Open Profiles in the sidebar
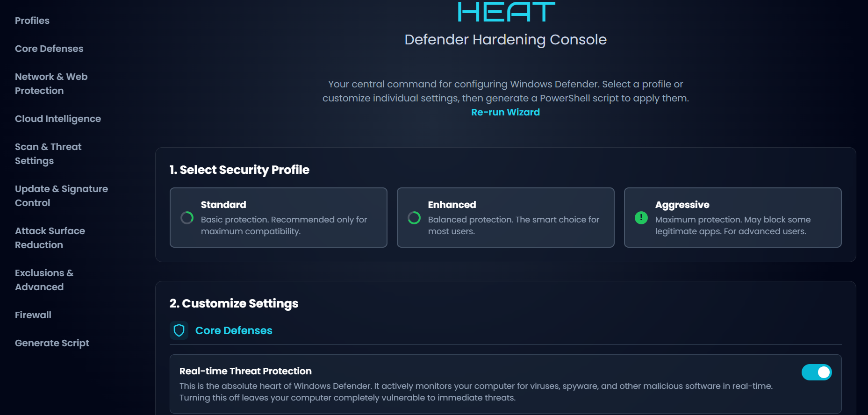868x415 pixels. click(x=32, y=21)
